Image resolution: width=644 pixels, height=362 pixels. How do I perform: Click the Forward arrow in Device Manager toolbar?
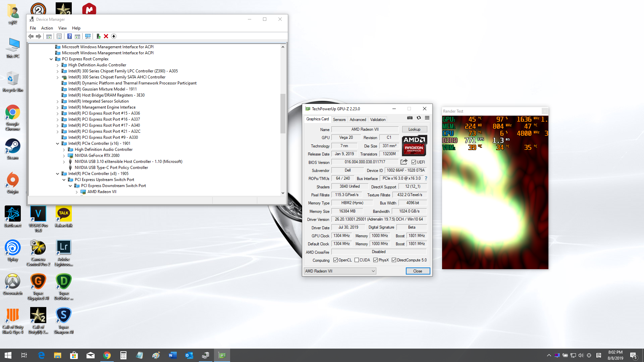[x=39, y=36]
